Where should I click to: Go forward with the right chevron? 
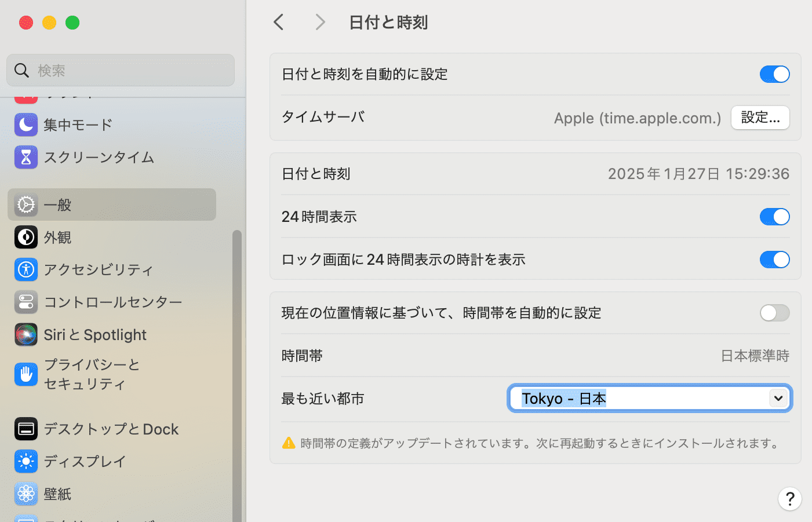[320, 22]
